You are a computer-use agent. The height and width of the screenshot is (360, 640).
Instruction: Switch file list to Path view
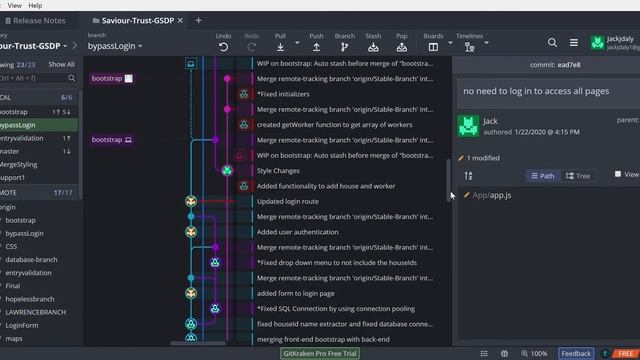[542, 176]
